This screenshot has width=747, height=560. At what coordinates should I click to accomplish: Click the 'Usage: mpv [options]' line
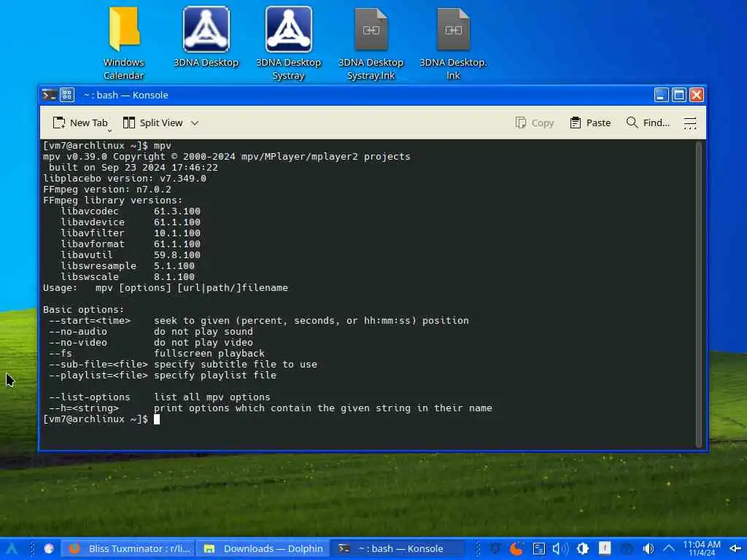point(166,287)
